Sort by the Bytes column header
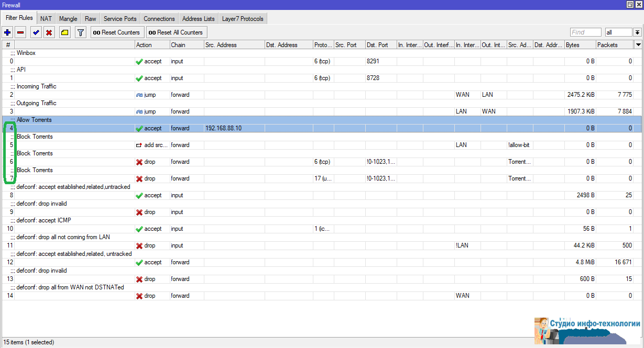Viewport: 644px width, 348px height. click(x=580, y=45)
